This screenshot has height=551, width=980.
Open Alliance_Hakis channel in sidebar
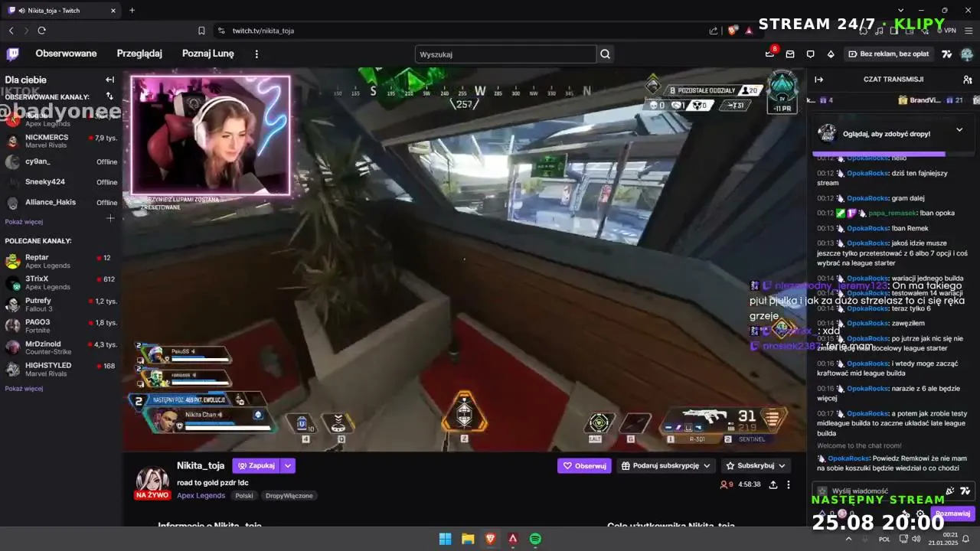61,203
